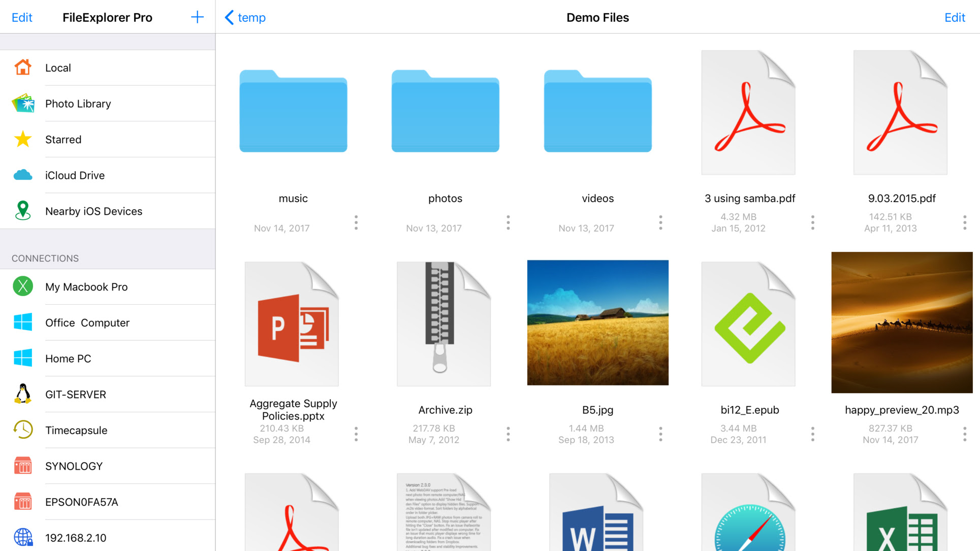Add a new connection with plus icon
Image resolution: width=980 pixels, height=551 pixels.
pyautogui.click(x=197, y=17)
